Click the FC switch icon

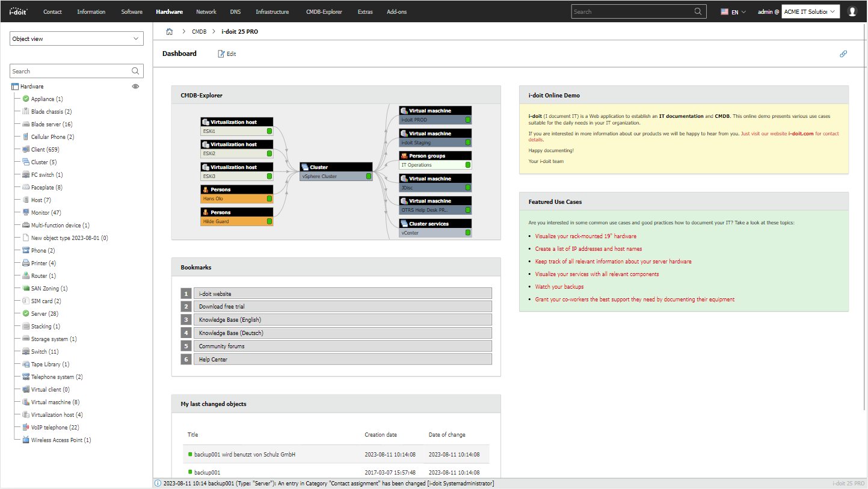26,174
